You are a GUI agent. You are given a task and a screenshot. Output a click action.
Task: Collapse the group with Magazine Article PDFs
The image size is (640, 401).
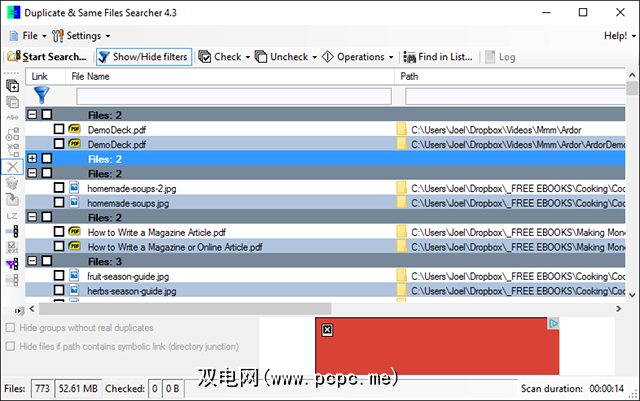click(32, 217)
